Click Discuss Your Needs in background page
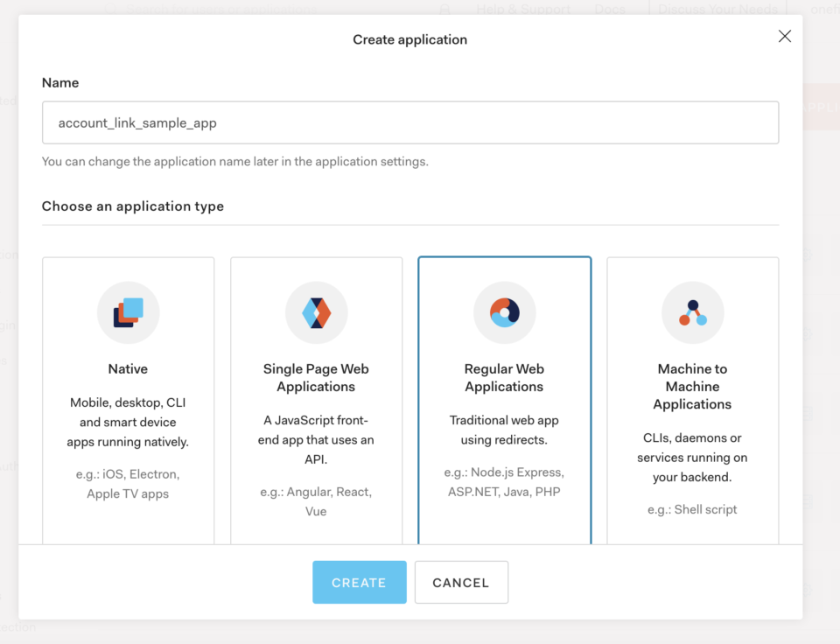840x644 pixels. 717,9
